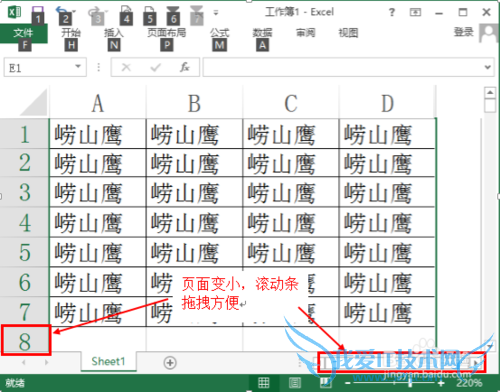Select row 8 header
This screenshot has height=392, width=500.
[x=25, y=341]
